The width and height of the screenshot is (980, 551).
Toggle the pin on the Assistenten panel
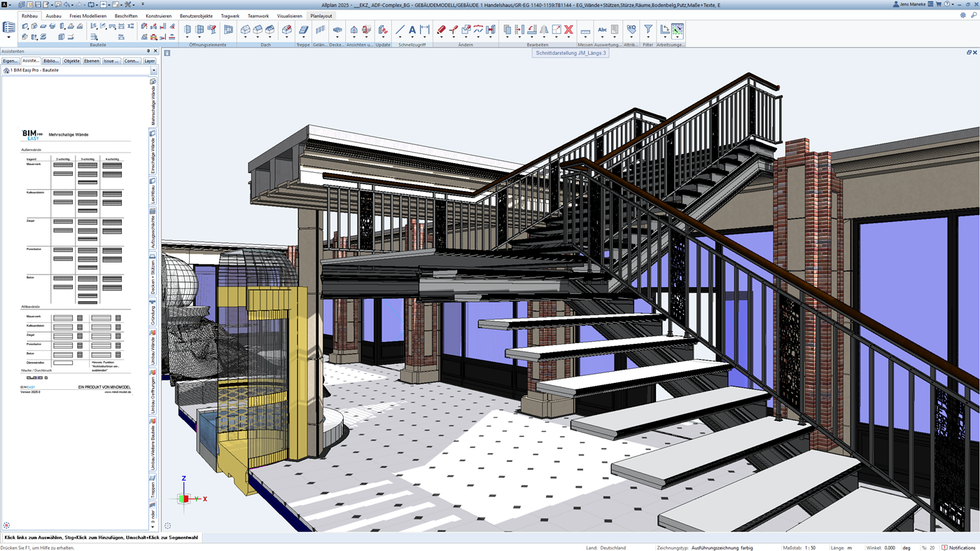click(x=148, y=51)
